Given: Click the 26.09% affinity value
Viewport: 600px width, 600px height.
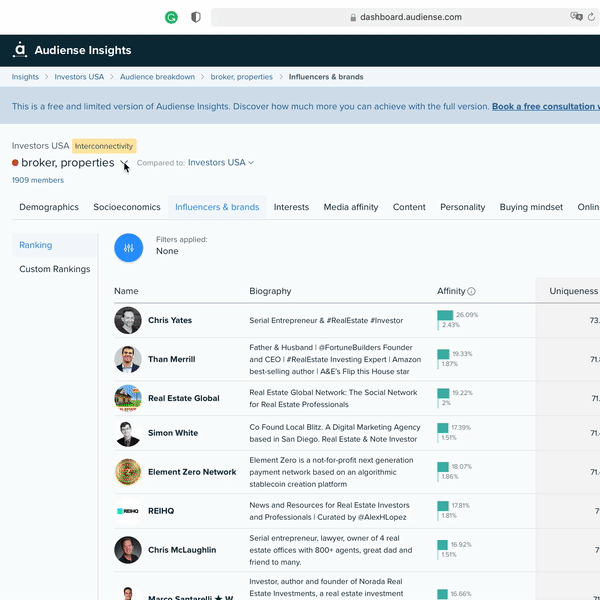Looking at the screenshot, I should coord(467,315).
